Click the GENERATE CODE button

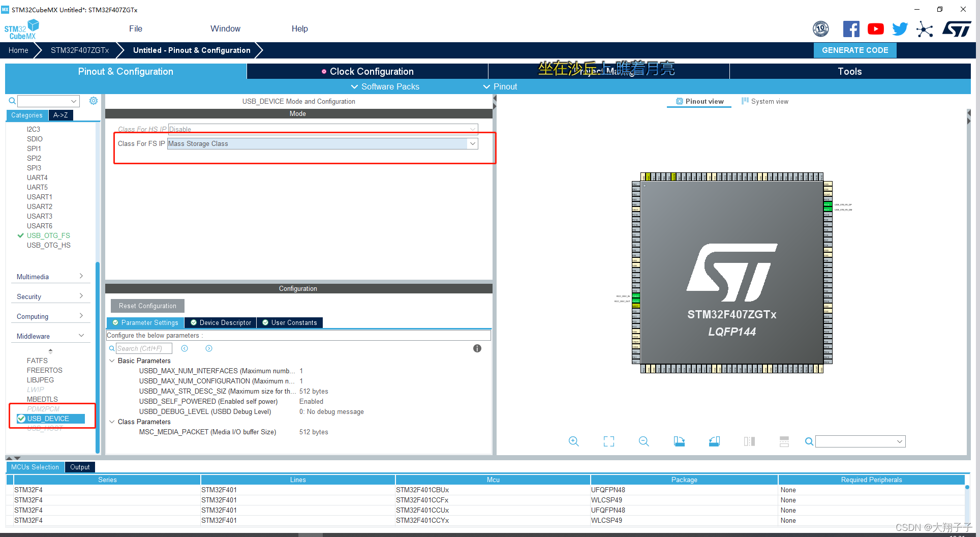(x=855, y=50)
